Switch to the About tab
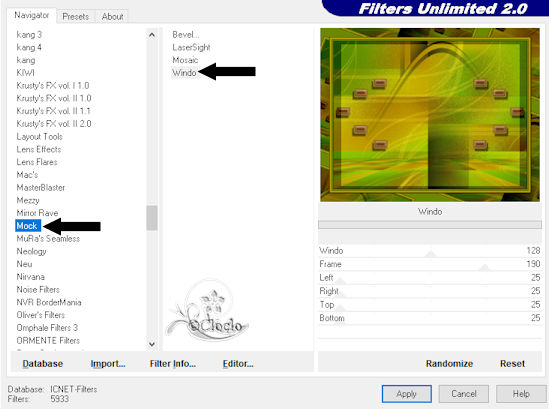The image size is (549, 409). [x=112, y=16]
